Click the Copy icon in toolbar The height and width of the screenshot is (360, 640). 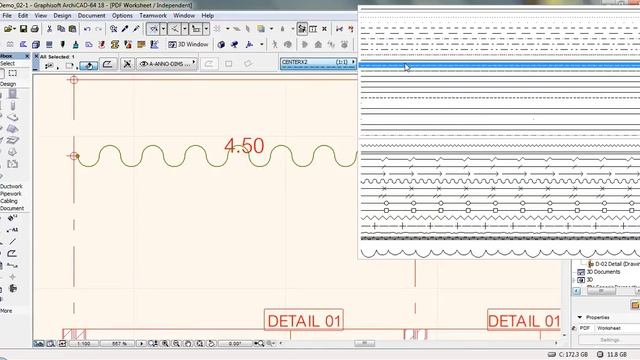point(61,29)
